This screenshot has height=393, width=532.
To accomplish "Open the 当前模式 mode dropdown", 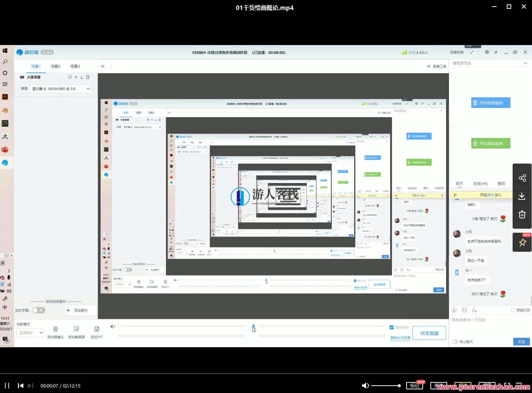I will pyautogui.click(x=31, y=333).
